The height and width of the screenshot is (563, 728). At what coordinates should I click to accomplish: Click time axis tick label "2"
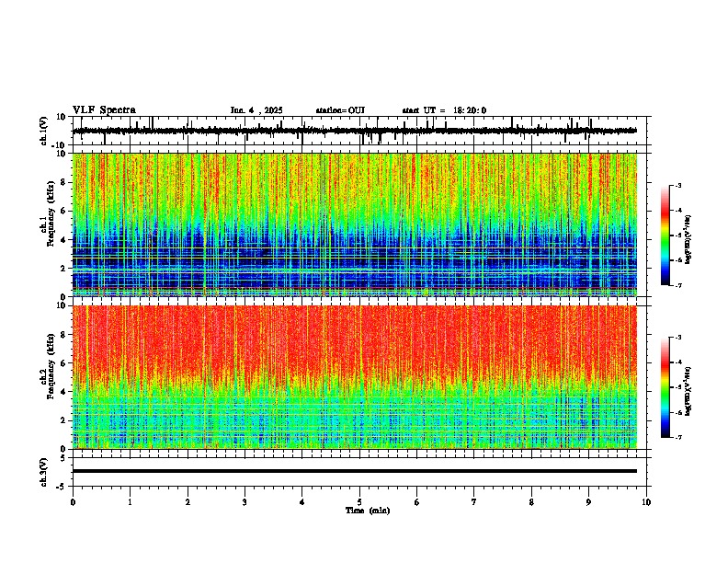(x=188, y=502)
